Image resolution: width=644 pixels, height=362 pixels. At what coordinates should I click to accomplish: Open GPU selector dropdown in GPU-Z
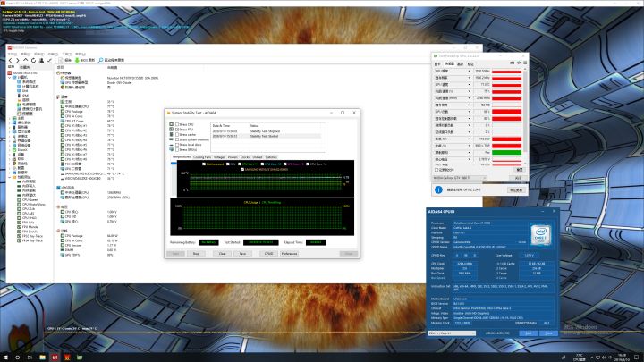coord(460,178)
